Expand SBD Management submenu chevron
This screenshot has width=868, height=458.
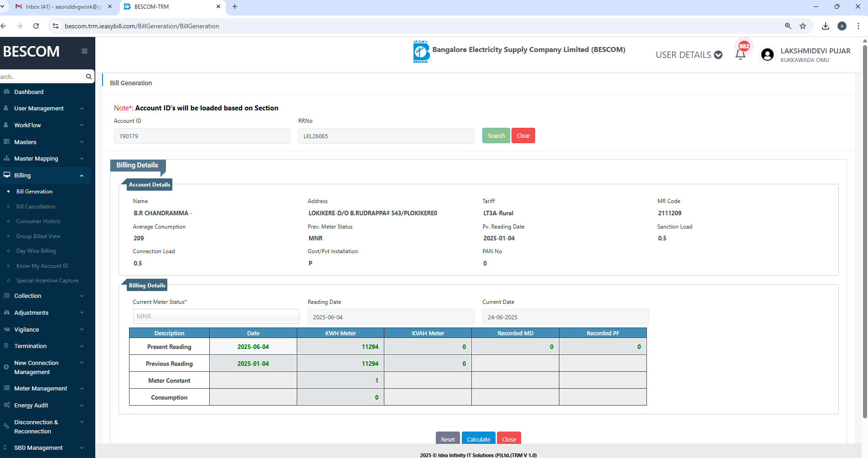[x=82, y=448]
